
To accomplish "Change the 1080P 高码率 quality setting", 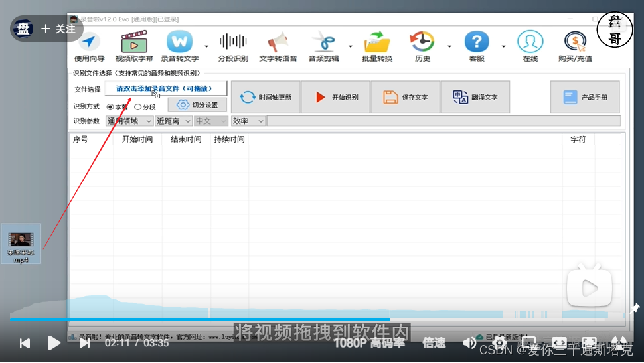I will pyautogui.click(x=370, y=343).
